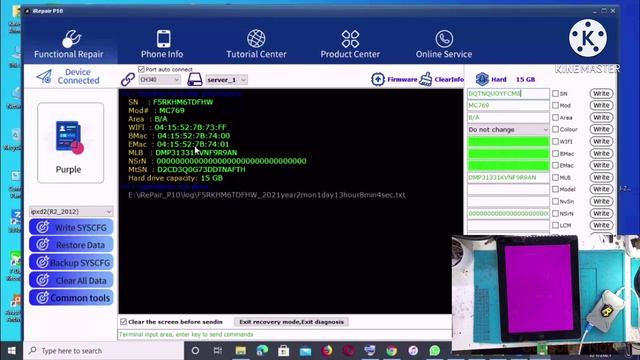Check the SN checkbox
This screenshot has height=360, width=640.
coord(555,93)
